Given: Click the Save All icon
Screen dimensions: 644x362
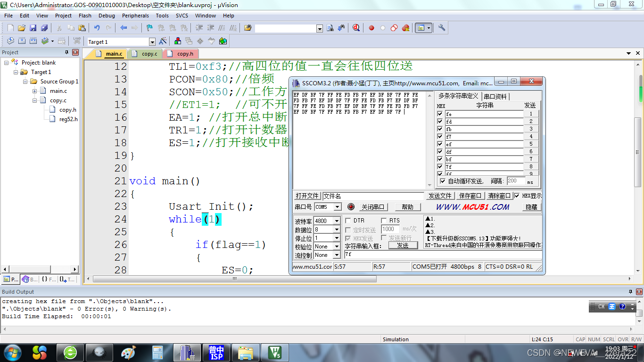Looking at the screenshot, I should 44,28.
